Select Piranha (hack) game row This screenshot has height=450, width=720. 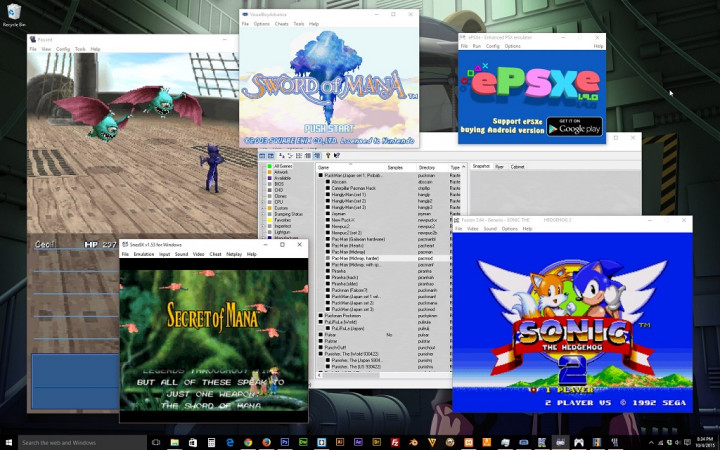386,277
